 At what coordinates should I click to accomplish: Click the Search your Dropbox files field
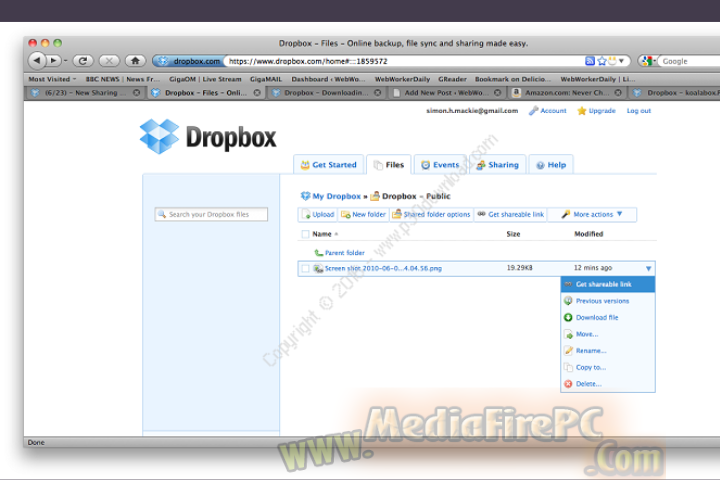(211, 215)
